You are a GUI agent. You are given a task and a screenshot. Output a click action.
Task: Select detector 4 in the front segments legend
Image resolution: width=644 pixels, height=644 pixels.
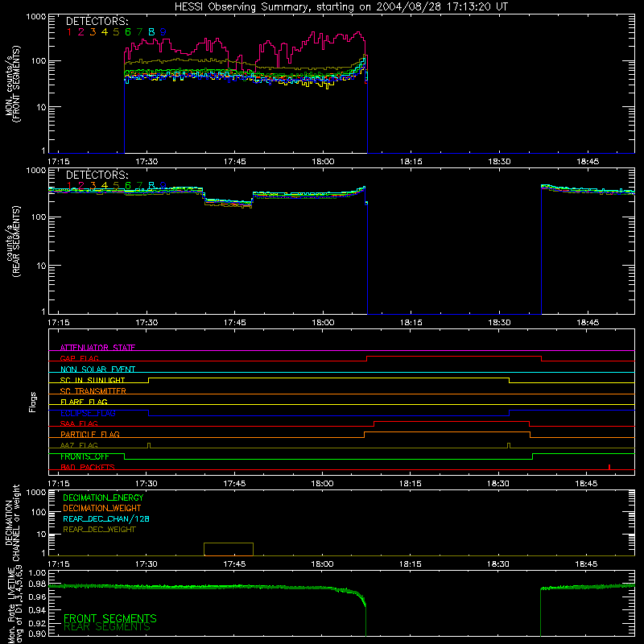(105, 32)
